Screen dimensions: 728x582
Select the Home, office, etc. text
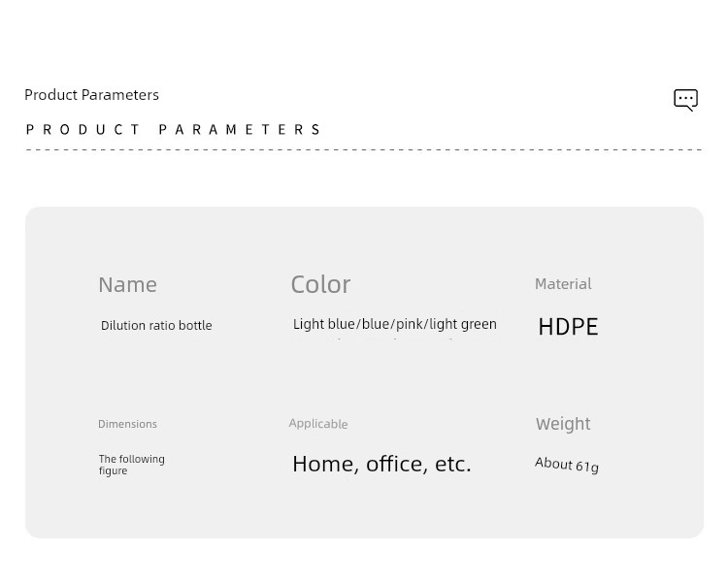(381, 464)
